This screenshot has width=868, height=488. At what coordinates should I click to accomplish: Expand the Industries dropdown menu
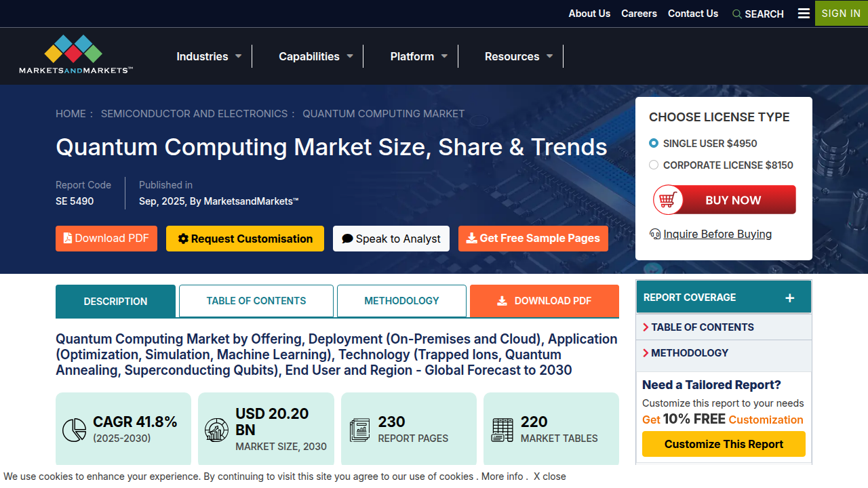tap(209, 56)
